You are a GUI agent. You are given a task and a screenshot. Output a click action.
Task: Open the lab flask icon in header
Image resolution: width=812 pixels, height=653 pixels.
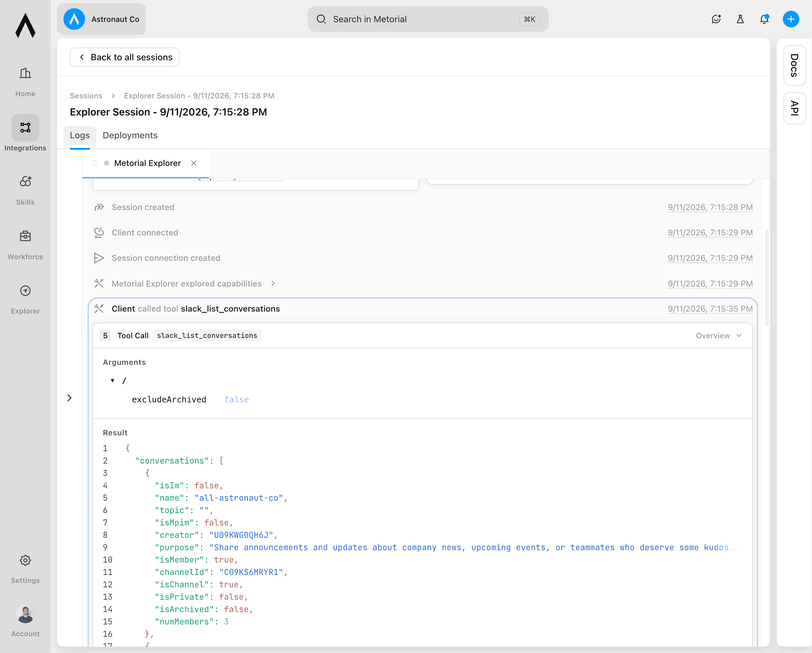(740, 19)
